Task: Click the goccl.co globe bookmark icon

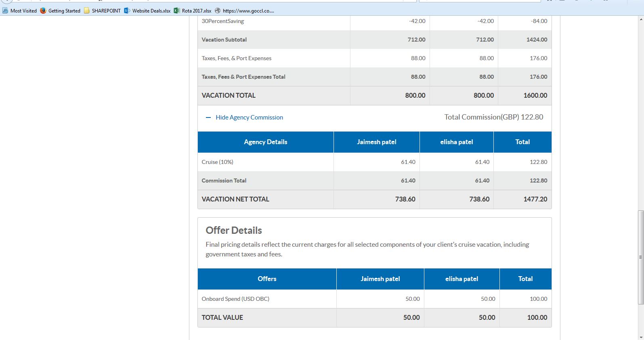Action: (x=218, y=11)
